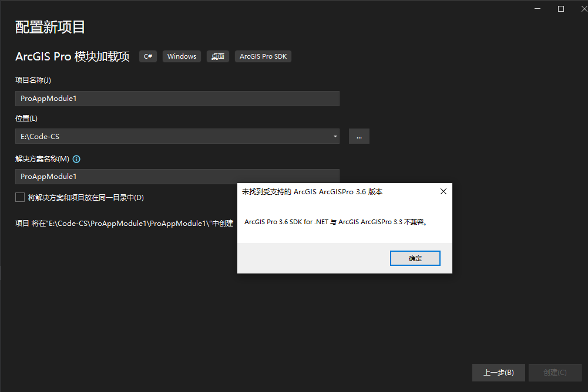
Task: Minimize the 配置新项目 window
Action: [x=537, y=9]
